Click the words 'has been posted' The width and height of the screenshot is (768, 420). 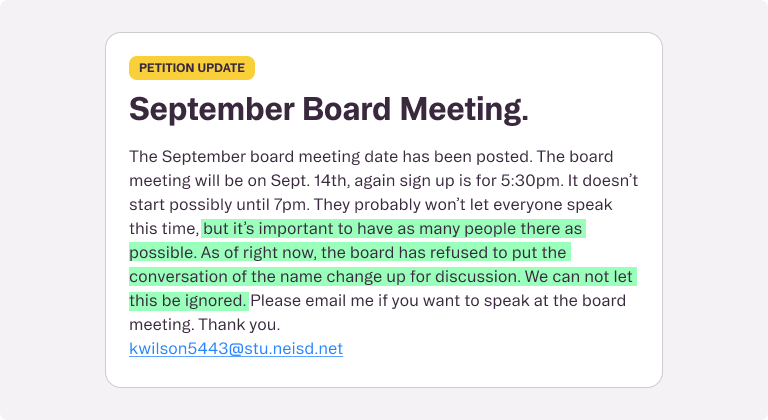pos(467,156)
